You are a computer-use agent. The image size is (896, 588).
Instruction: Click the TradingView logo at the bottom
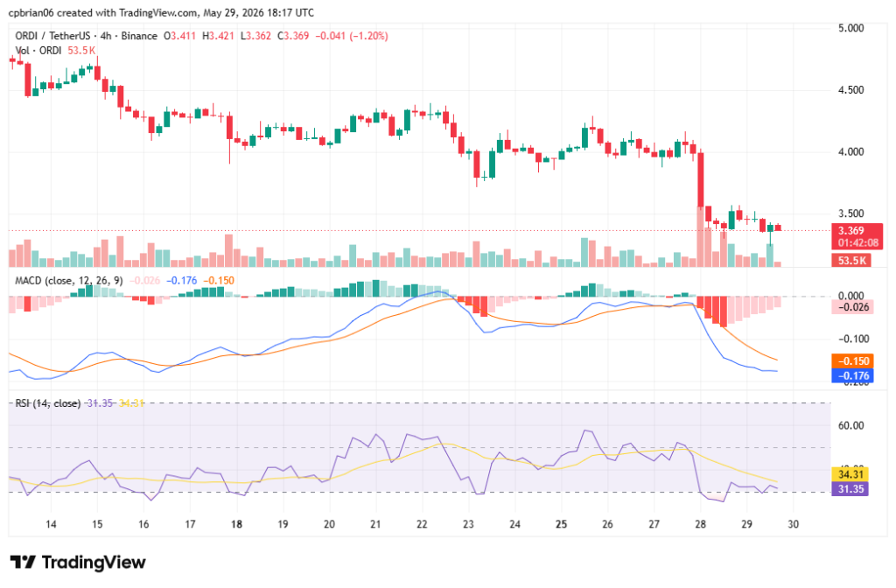(78, 563)
